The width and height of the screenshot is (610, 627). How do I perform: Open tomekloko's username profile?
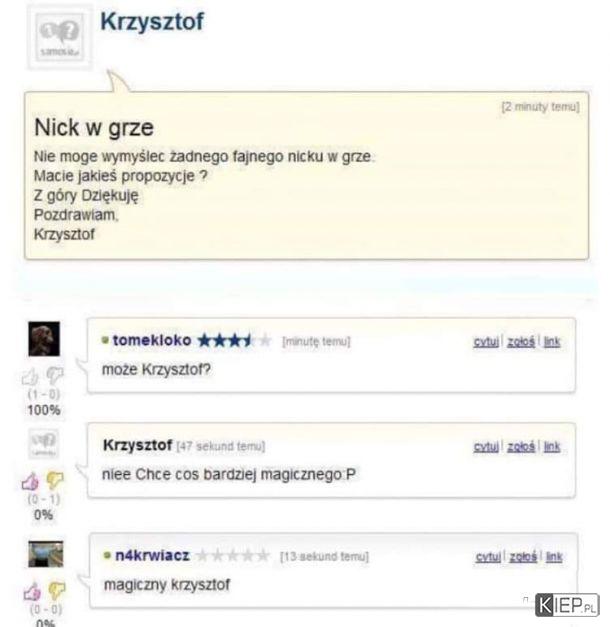(152, 340)
